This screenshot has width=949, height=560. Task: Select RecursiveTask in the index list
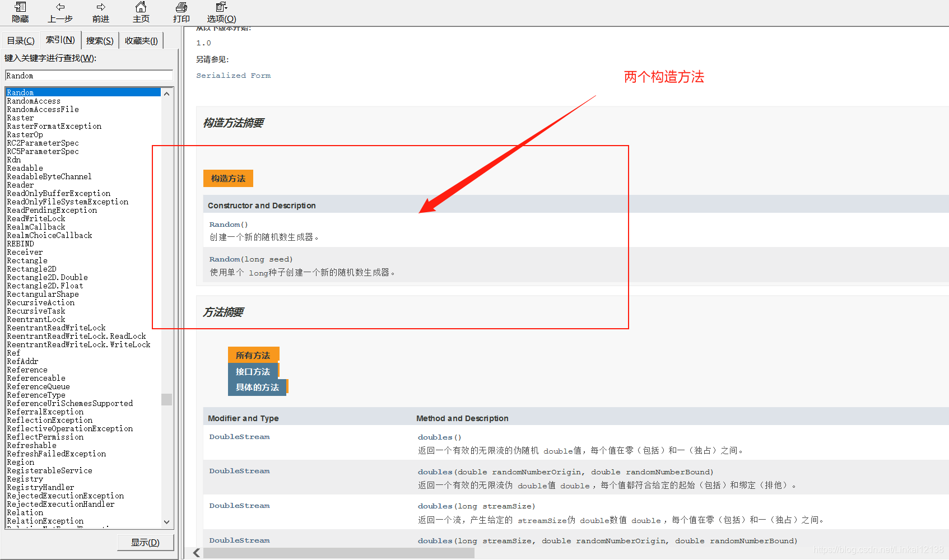[x=36, y=311]
